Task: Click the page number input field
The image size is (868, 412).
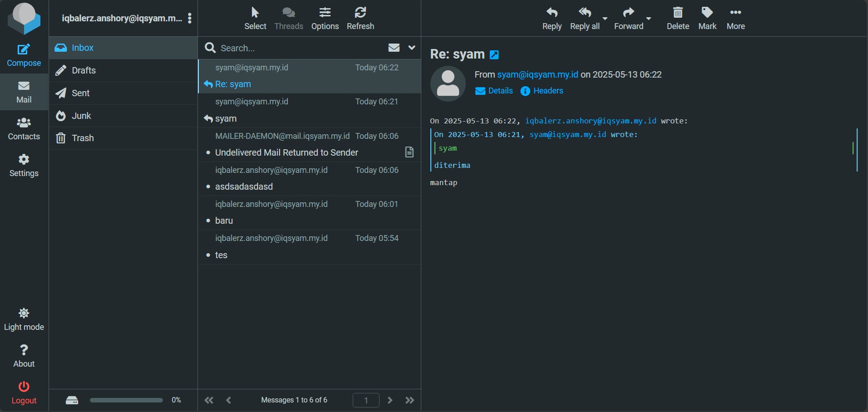Action: coord(365,400)
